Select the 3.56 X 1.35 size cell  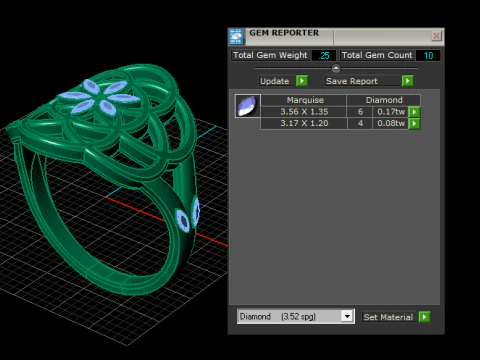click(304, 112)
